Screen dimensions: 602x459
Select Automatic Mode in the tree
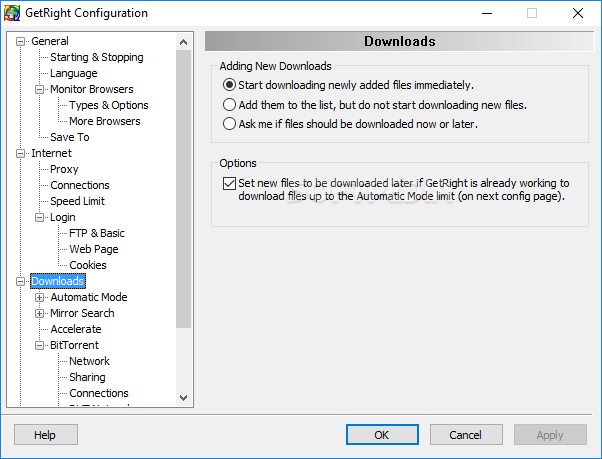(x=89, y=297)
